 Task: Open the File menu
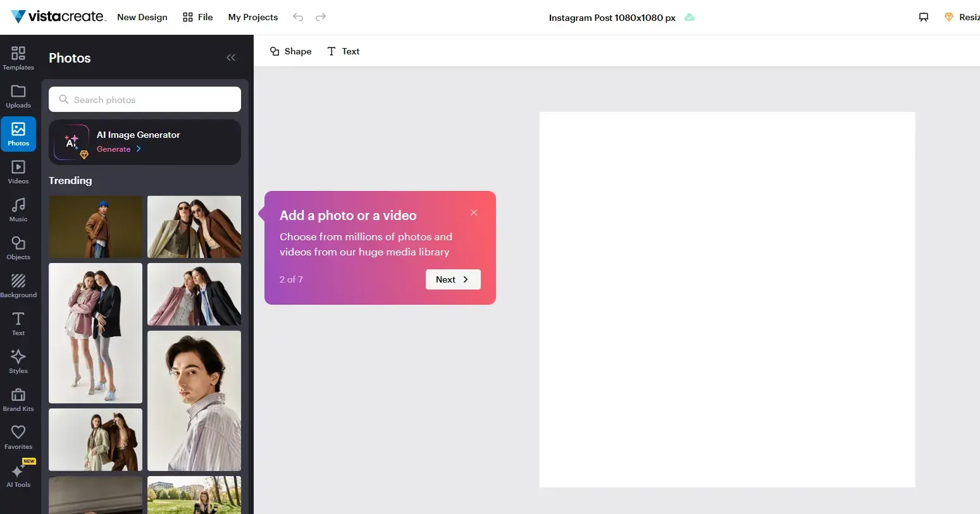(197, 17)
